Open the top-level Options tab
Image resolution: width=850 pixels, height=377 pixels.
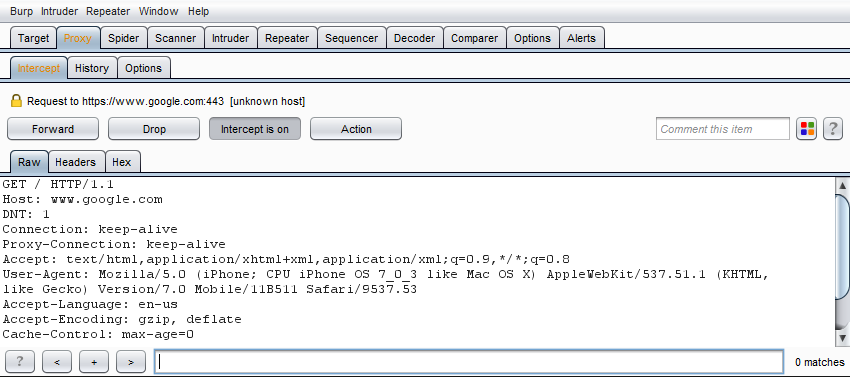pos(532,39)
